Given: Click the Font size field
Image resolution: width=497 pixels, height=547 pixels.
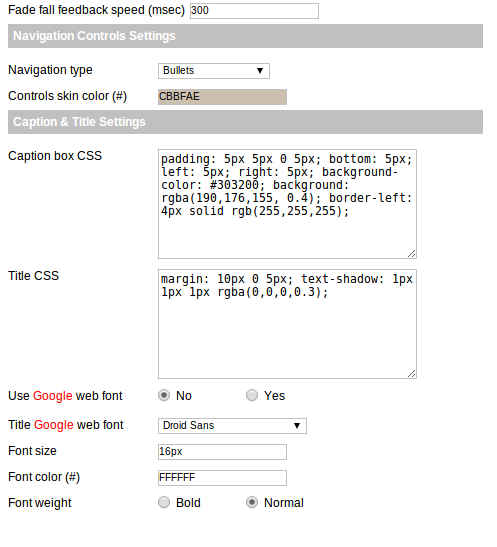Looking at the screenshot, I should pos(222,452).
